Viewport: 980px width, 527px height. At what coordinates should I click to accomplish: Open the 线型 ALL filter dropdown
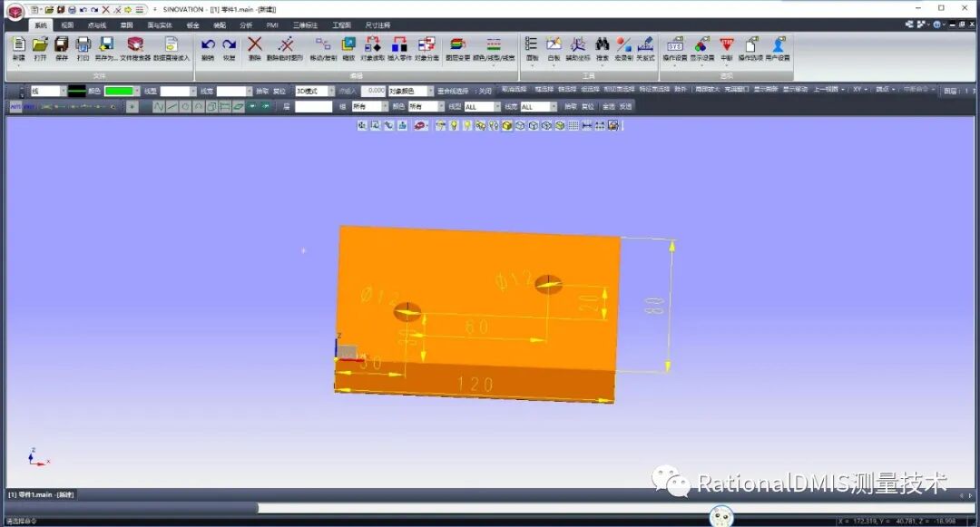pyautogui.click(x=498, y=106)
